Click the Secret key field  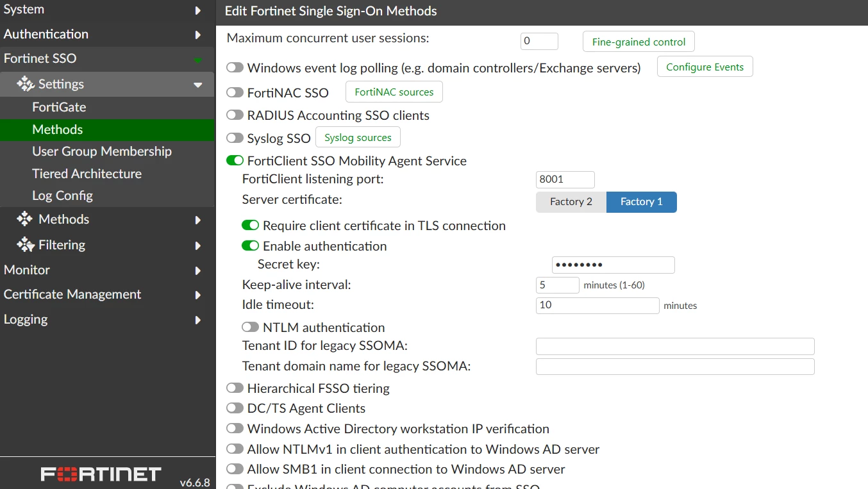(x=613, y=265)
